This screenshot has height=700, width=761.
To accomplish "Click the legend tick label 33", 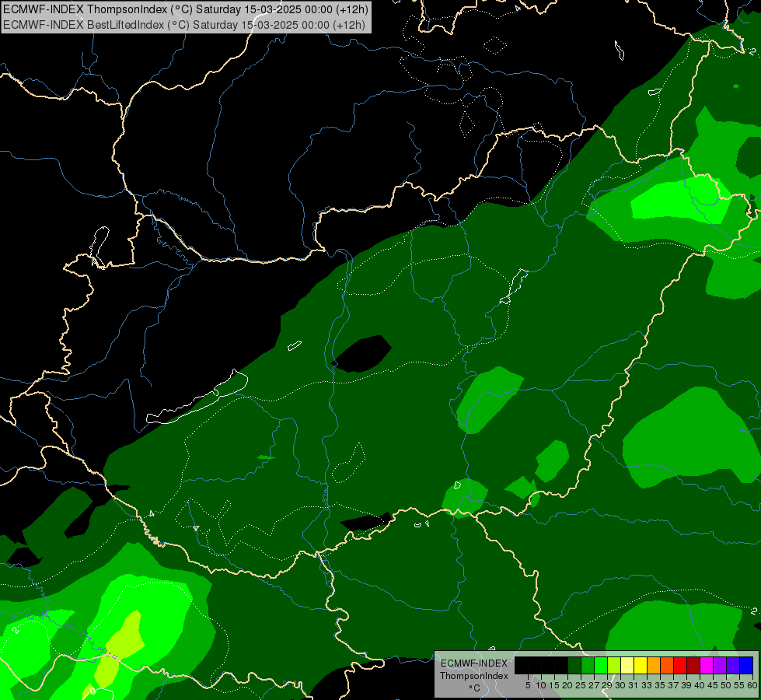I will coord(647,685).
